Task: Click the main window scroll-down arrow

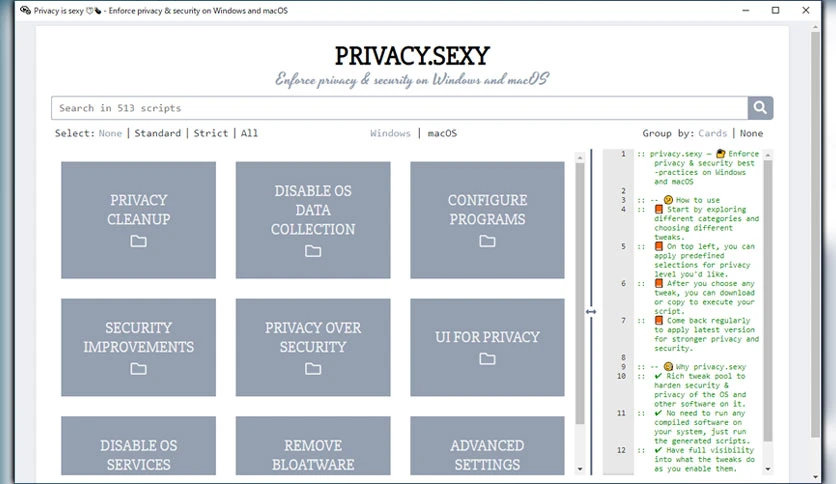Action: tap(816, 477)
